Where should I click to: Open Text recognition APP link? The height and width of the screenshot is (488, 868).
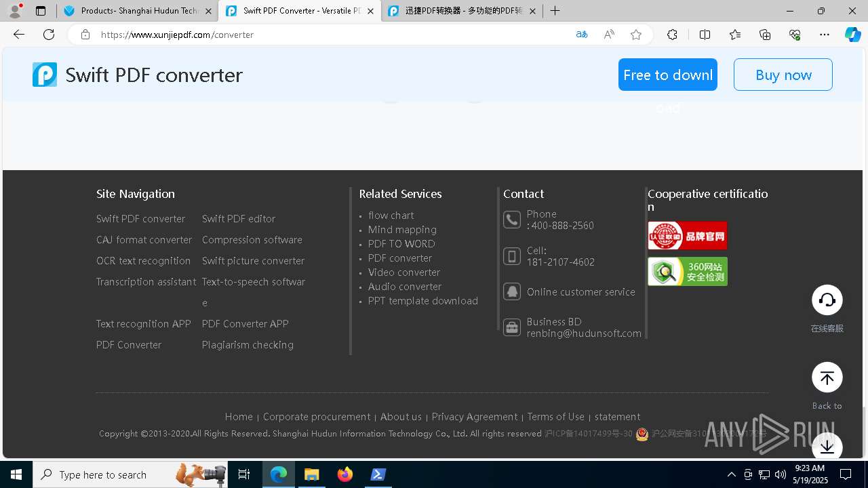[144, 324]
